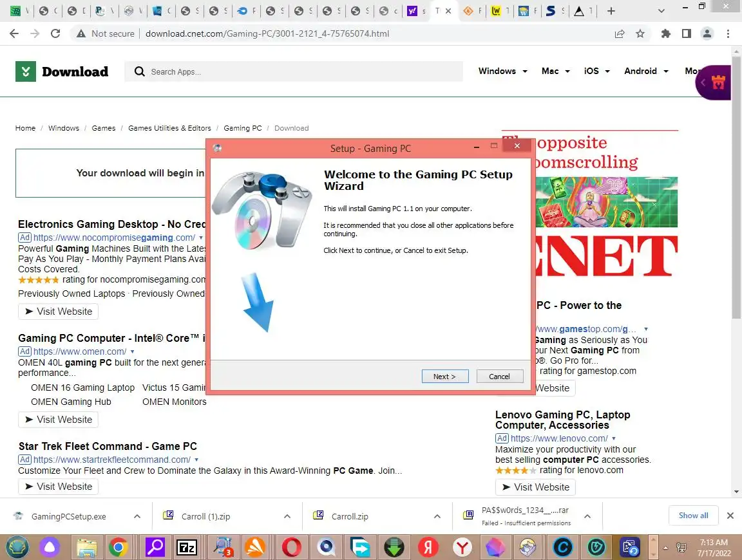Click Next in the Gaming PC setup wizard
Image resolution: width=742 pixels, height=560 pixels.
click(445, 377)
